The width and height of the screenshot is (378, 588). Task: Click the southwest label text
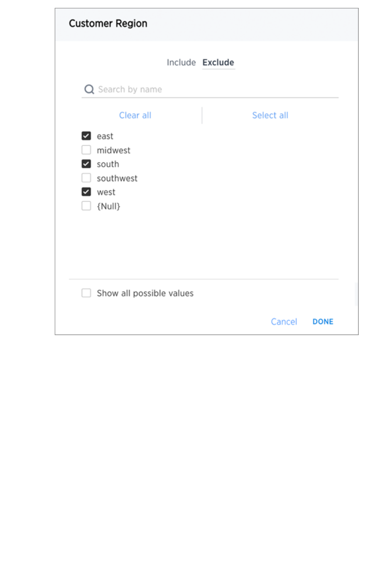(117, 178)
